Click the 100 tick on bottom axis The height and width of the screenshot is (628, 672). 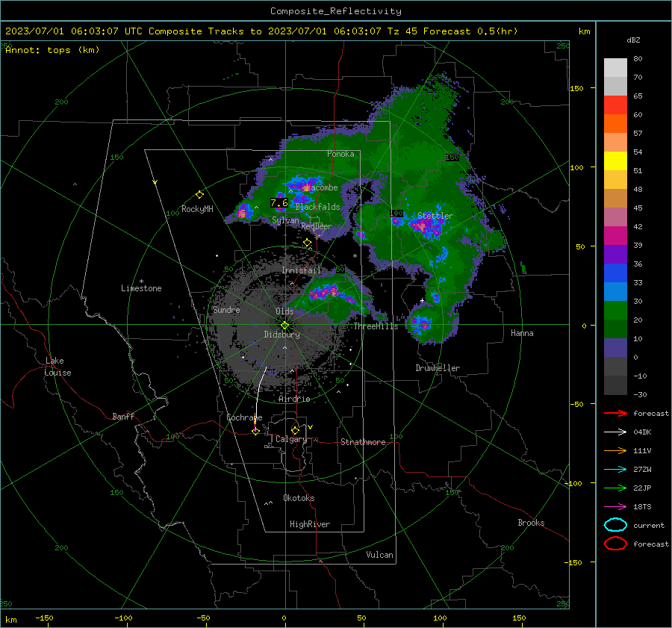[440, 618]
